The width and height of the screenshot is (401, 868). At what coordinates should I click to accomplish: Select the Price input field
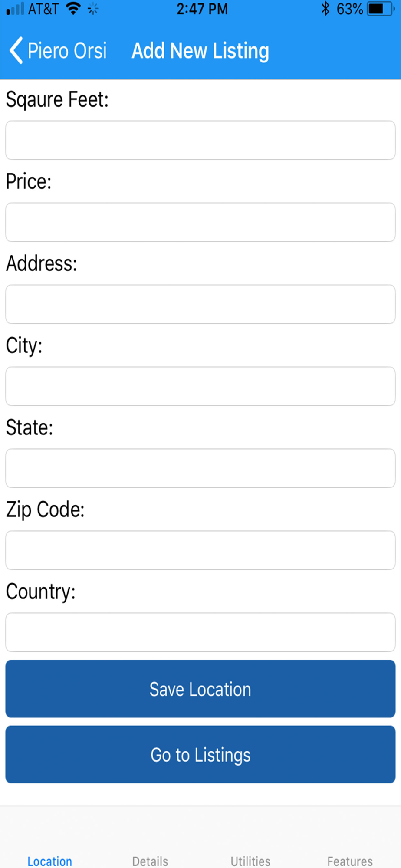[x=200, y=222]
